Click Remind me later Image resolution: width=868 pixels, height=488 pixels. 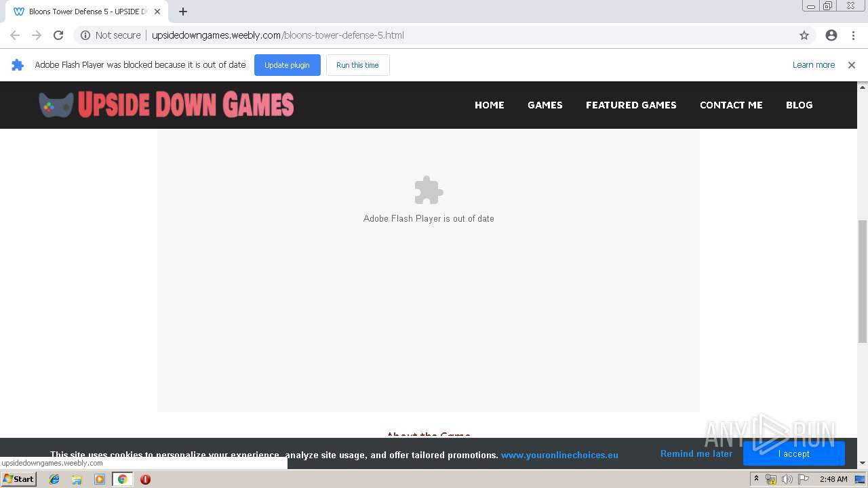pyautogui.click(x=696, y=454)
